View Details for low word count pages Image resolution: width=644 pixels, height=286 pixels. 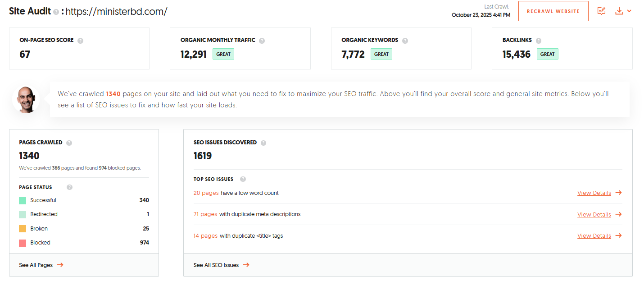[599, 193]
